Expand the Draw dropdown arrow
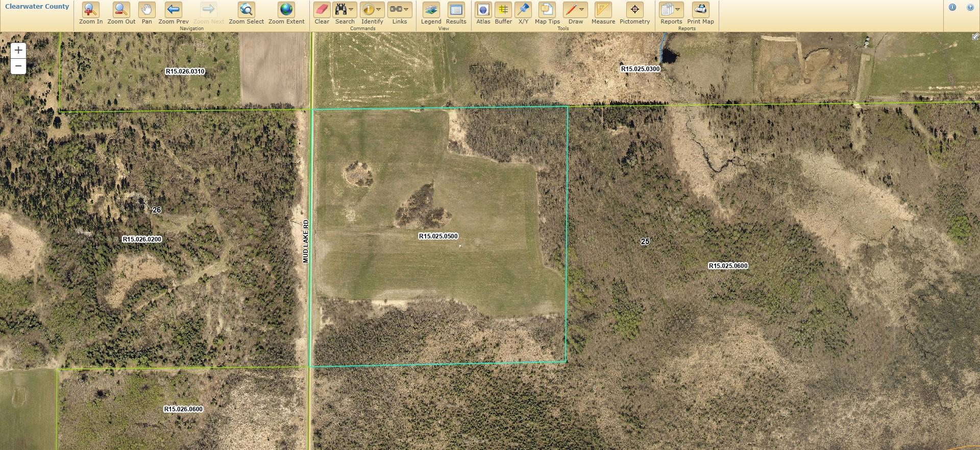 [x=581, y=9]
